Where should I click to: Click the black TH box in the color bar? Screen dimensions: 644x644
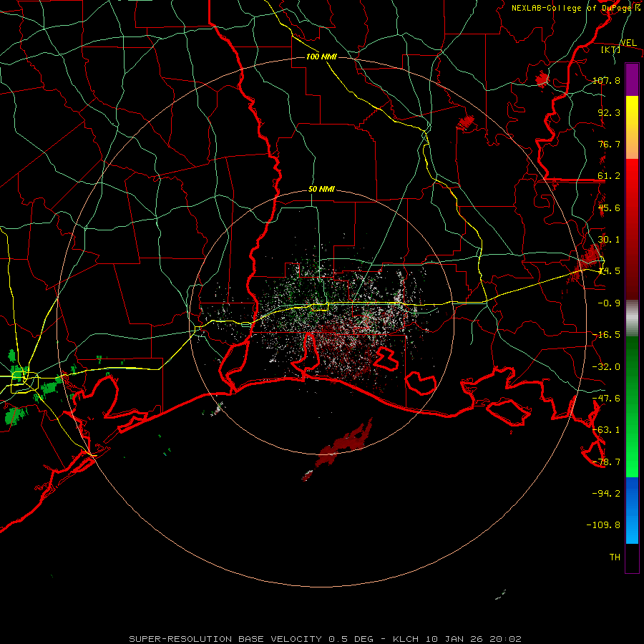point(632,558)
